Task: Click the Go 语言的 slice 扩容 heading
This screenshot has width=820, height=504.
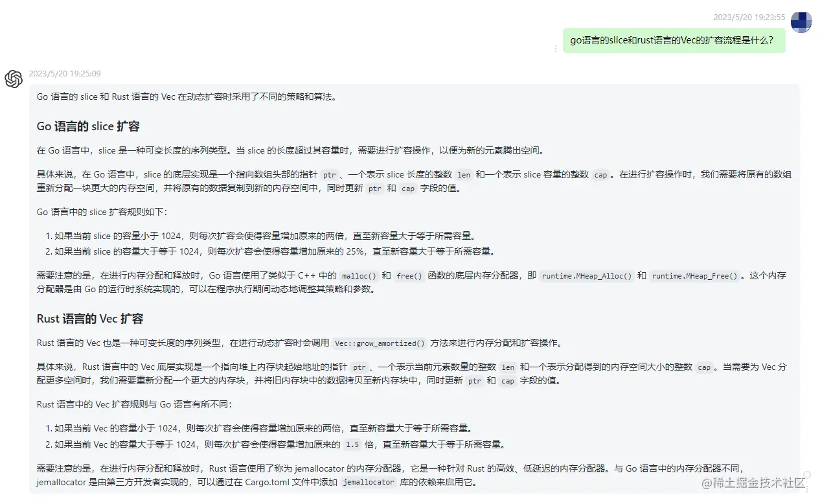Action: coord(88,126)
